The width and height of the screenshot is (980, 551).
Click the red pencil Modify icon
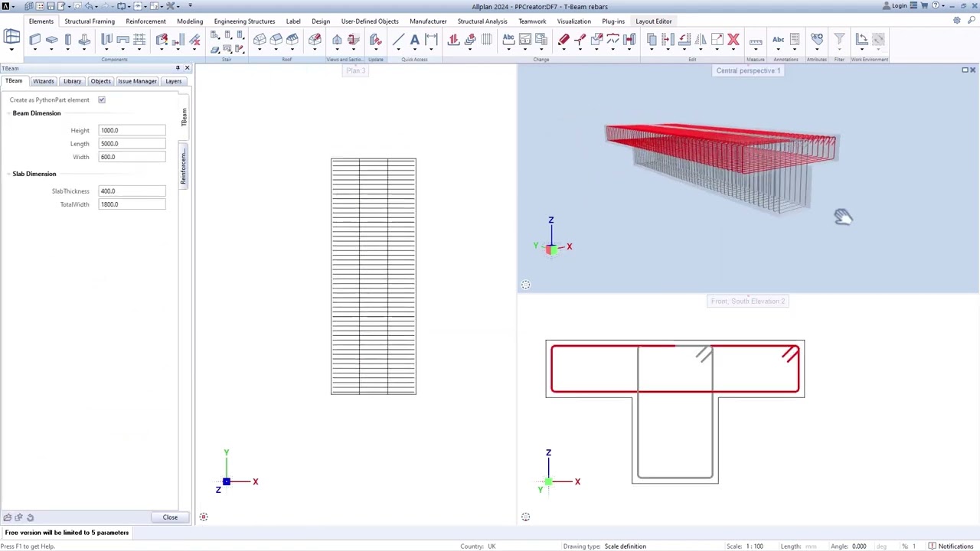pyautogui.click(x=563, y=39)
